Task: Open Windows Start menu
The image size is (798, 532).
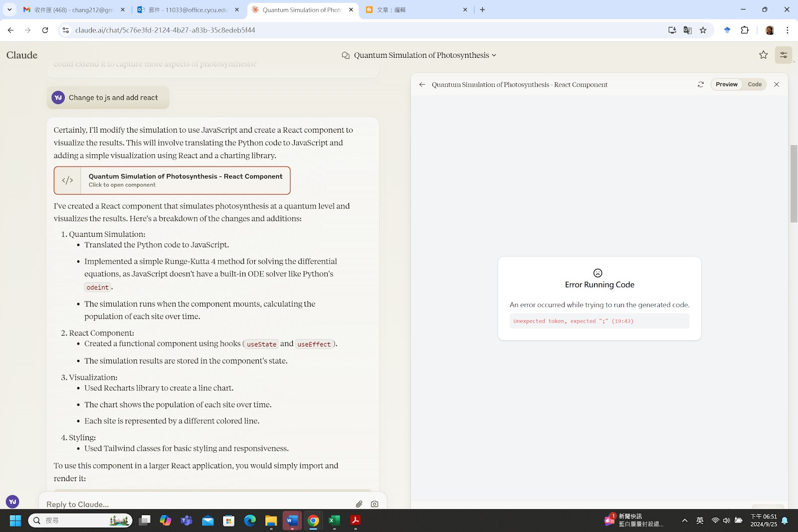Action: point(15,521)
